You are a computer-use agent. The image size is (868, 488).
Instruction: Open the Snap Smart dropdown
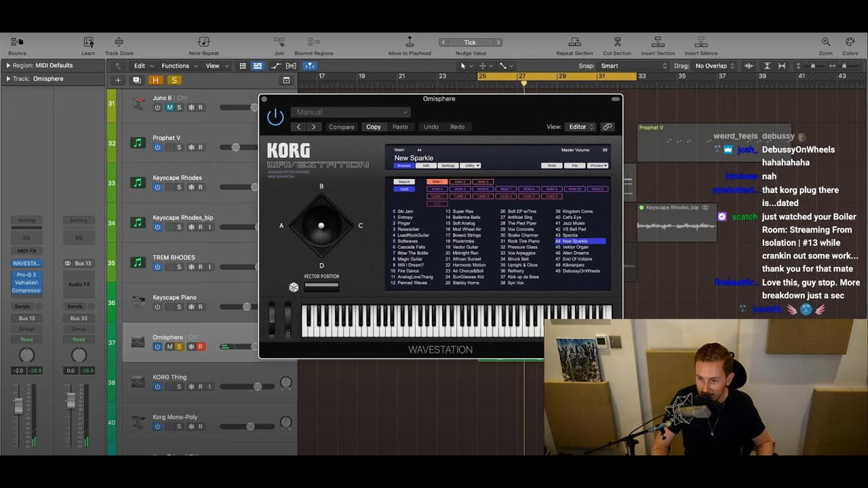pyautogui.click(x=634, y=66)
